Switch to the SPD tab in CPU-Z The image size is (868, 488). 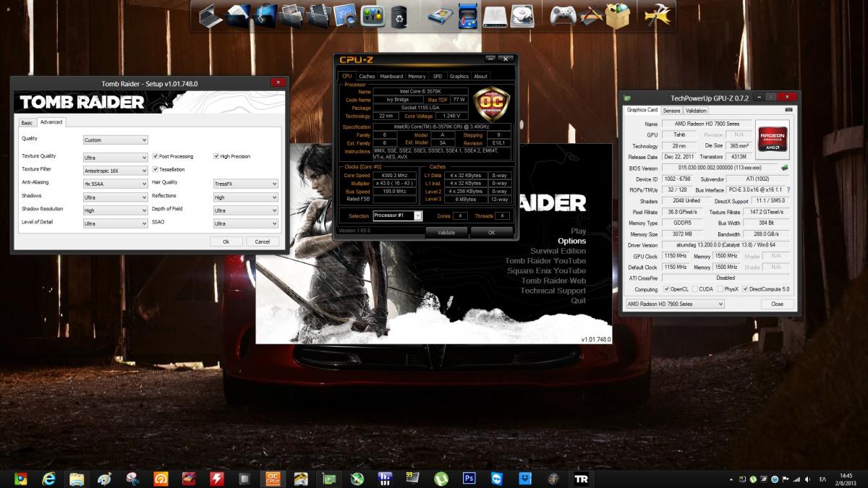[438, 76]
